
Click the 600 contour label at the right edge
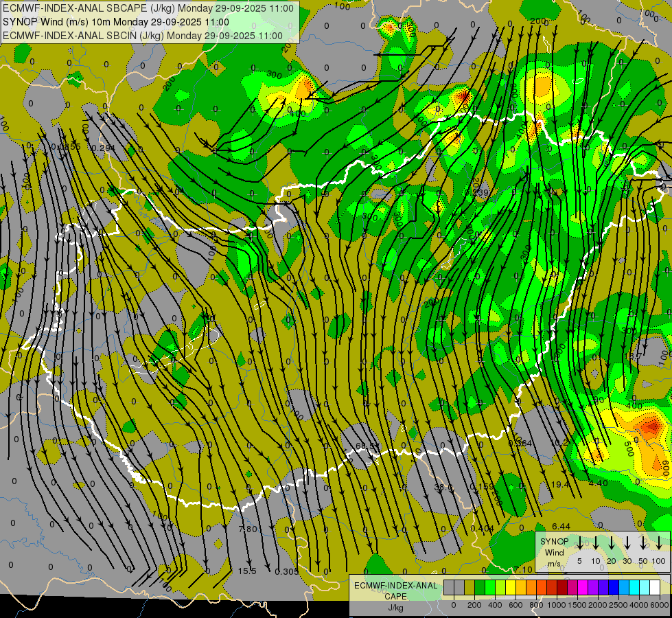[666, 467]
